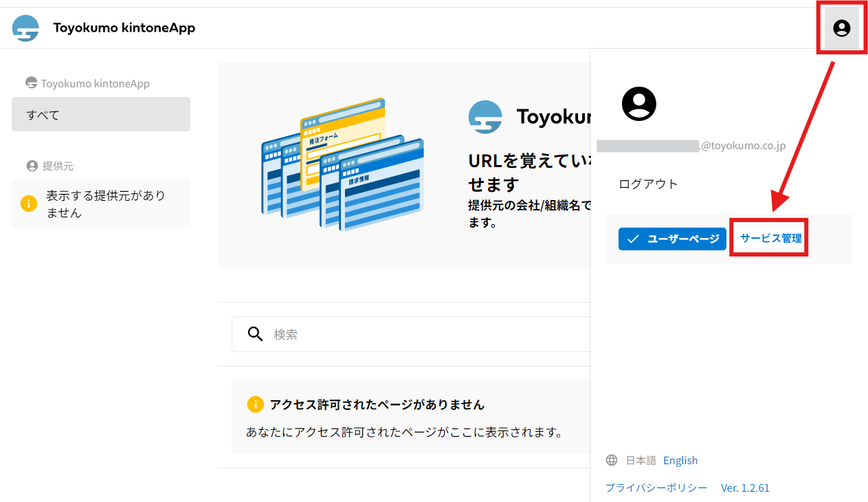Open サービス管理 link
The width and height of the screenshot is (868, 502).
pyautogui.click(x=771, y=239)
